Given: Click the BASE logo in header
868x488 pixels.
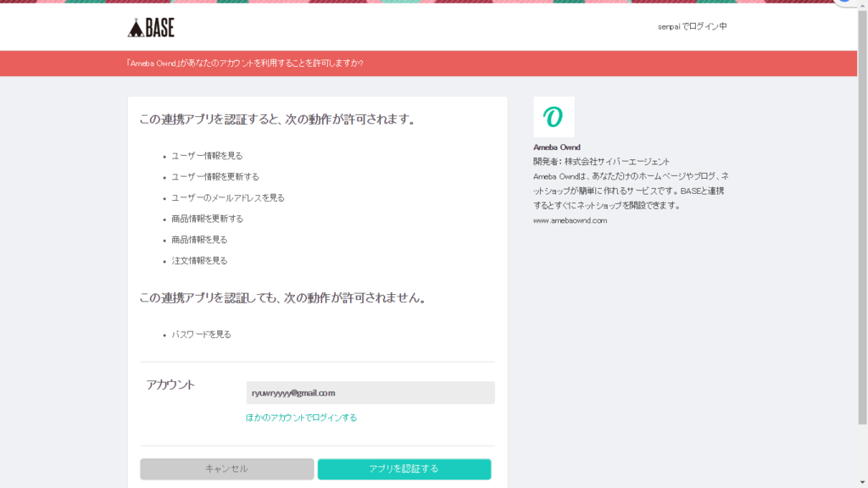Looking at the screenshot, I should point(151,28).
